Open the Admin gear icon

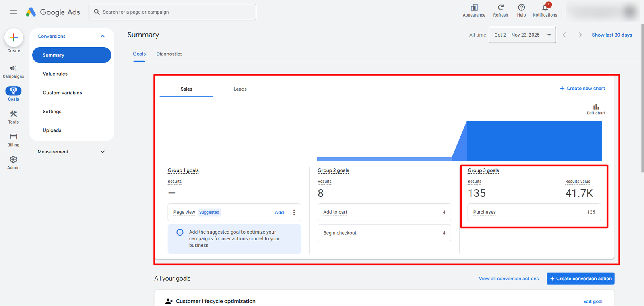click(x=13, y=160)
